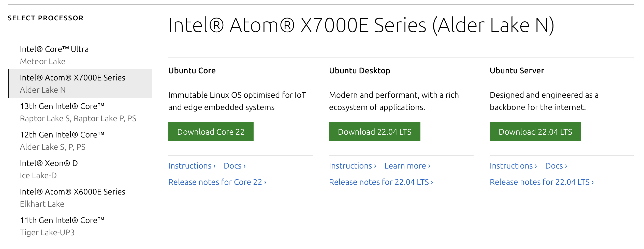Download Ubuntu Desktop 22.04 LTS
This screenshot has height=249, width=644.
point(374,132)
